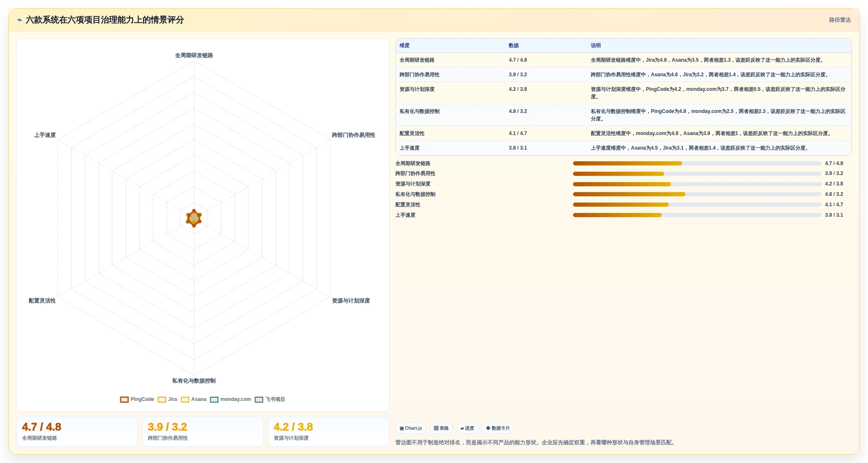
Task: Click the 私有化与数据控制 progress bar
Action: [x=697, y=194]
